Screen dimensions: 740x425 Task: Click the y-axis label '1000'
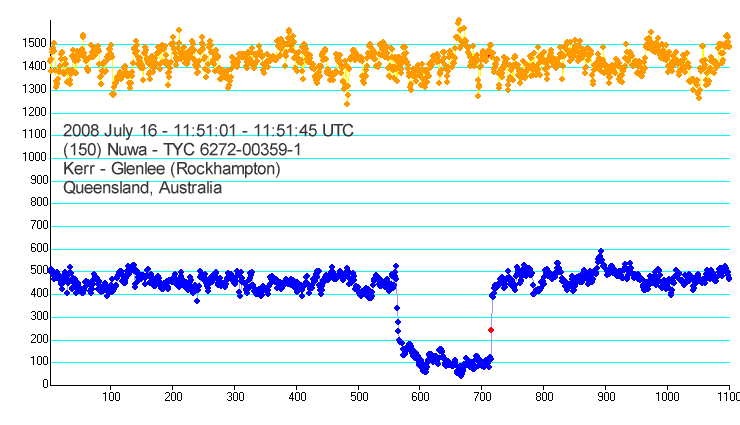(34, 157)
